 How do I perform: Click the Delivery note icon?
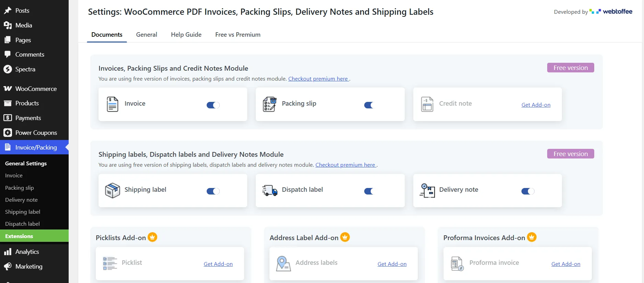pyautogui.click(x=427, y=190)
